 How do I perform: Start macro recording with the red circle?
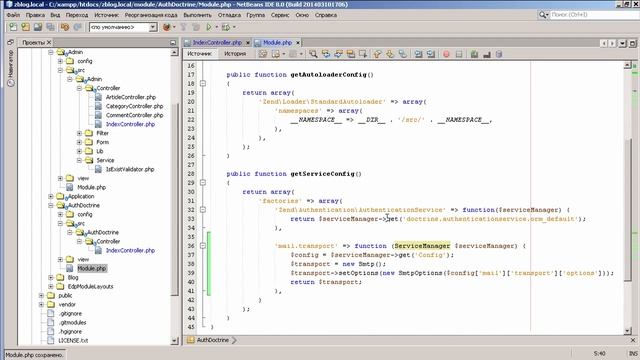pyautogui.click(x=446, y=54)
